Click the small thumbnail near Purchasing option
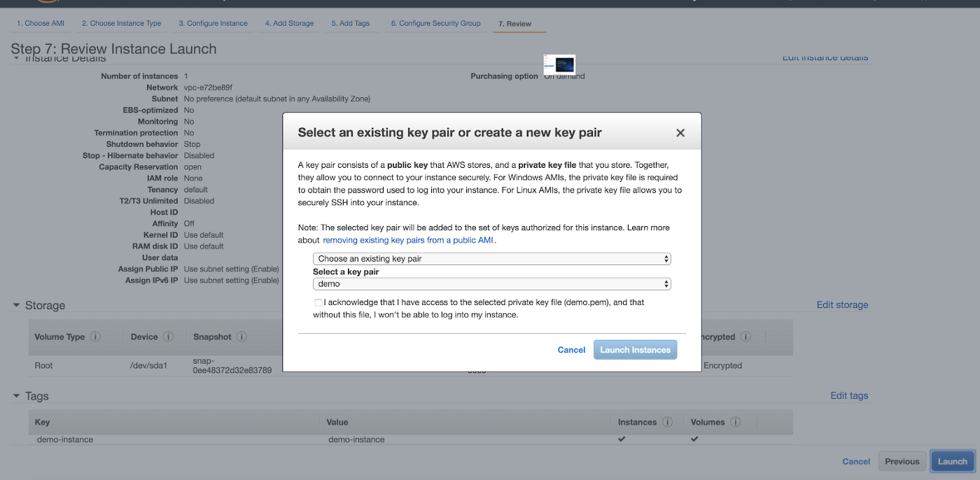Viewport: 980px width, 480px height. [x=559, y=64]
